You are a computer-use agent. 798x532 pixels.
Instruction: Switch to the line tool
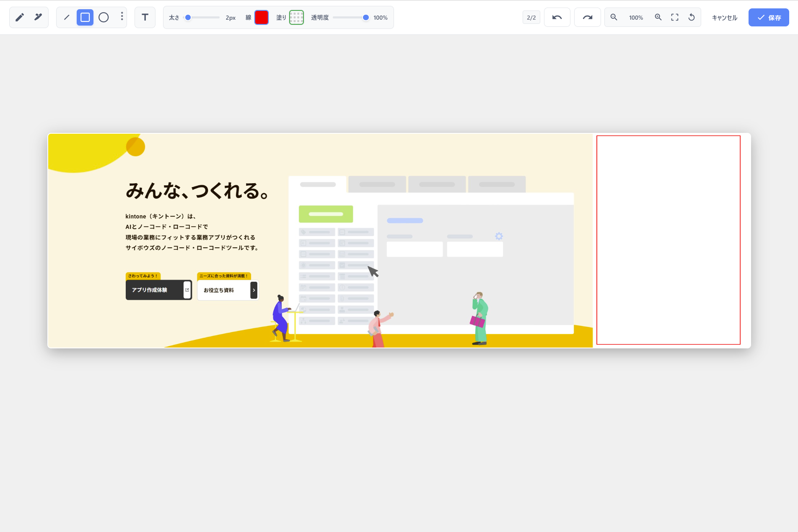click(x=66, y=17)
